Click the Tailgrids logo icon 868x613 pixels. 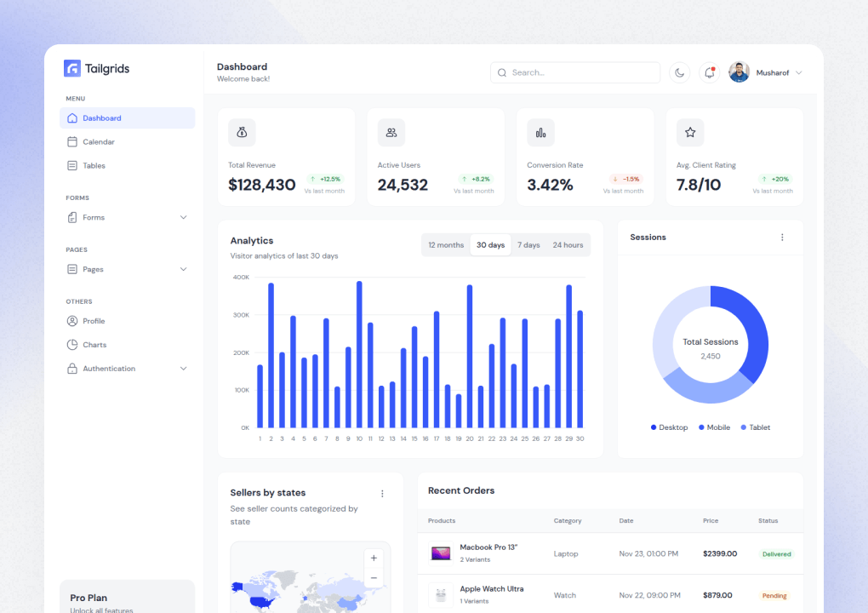[71, 68]
